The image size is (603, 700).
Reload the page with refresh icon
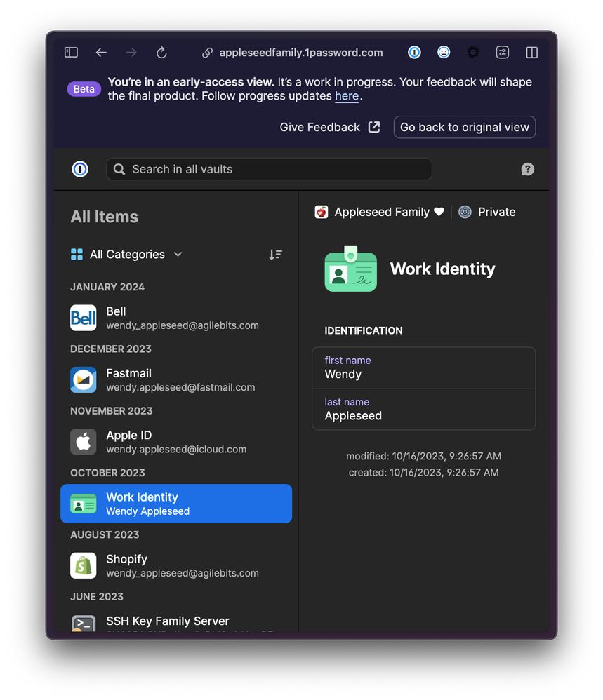[161, 53]
